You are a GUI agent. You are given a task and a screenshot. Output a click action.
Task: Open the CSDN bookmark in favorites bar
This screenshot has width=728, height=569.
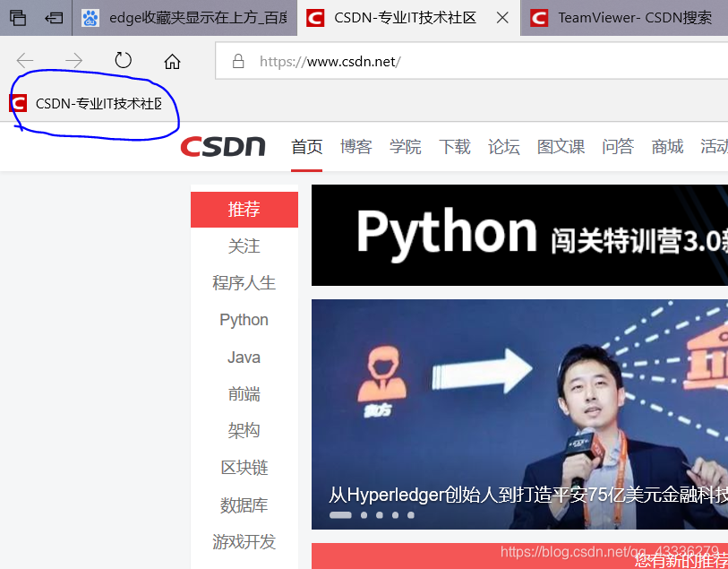[x=86, y=103]
